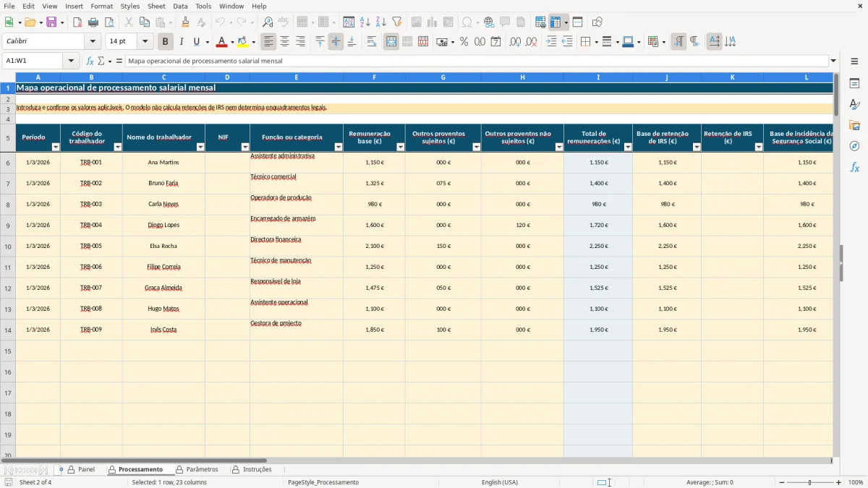The image size is (868, 488).
Task: Format cell as date
Action: coord(496,42)
